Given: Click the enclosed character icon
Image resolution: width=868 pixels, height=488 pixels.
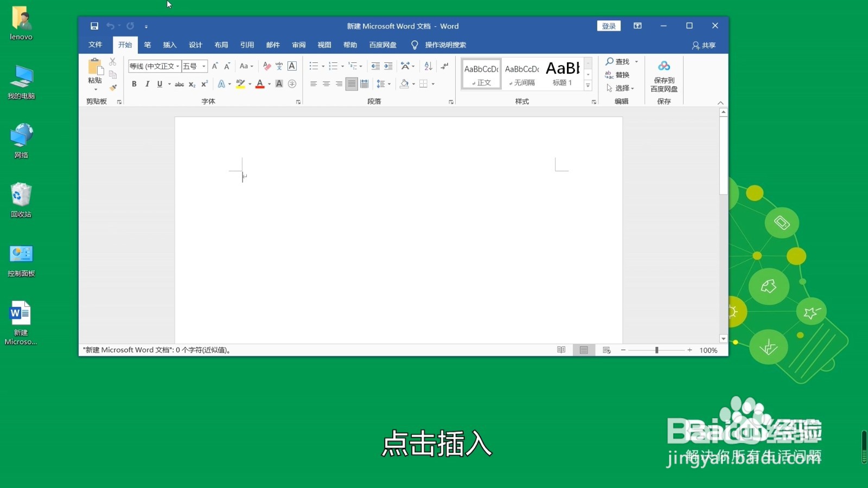Looking at the screenshot, I should [x=292, y=84].
